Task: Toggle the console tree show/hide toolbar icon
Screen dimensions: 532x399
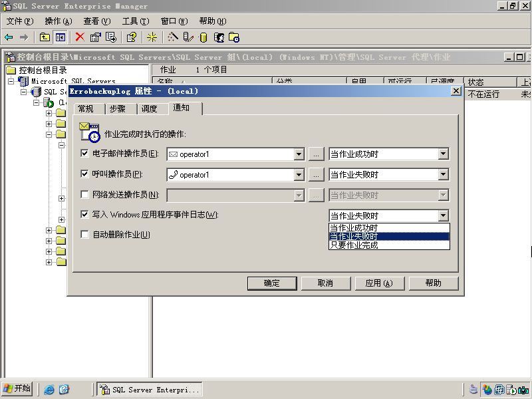Action: coord(60,37)
